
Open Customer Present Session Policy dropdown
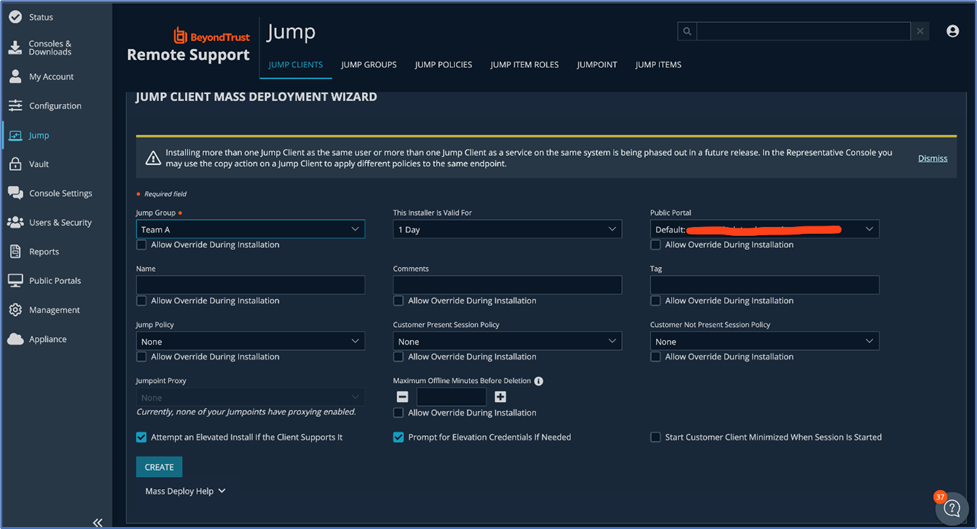point(507,341)
